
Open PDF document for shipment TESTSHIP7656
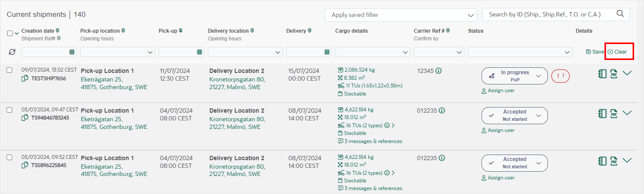pyautogui.click(x=614, y=74)
